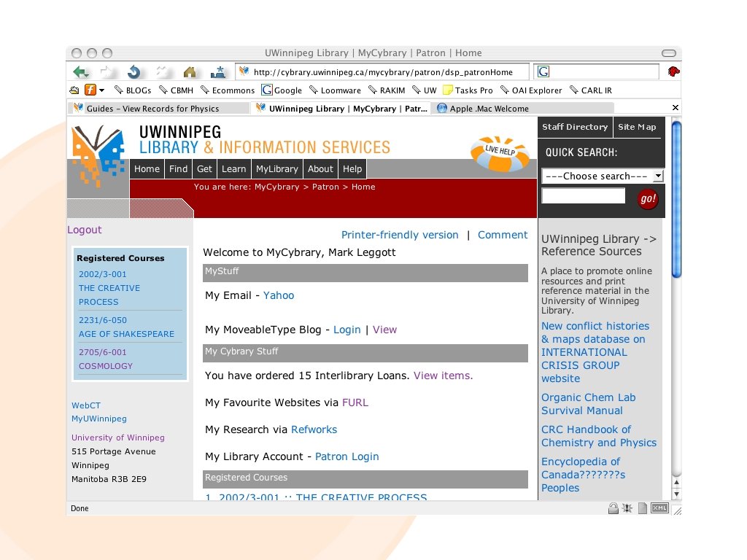The width and height of the screenshot is (747, 560).
Task: Click the red Camino throbber icon
Action: tap(673, 72)
